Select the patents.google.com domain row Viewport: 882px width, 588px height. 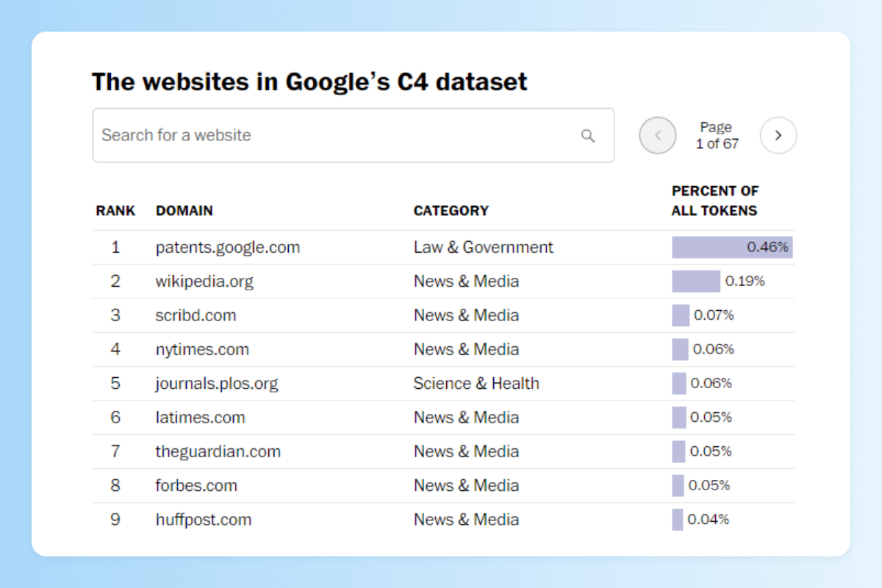pos(228,248)
